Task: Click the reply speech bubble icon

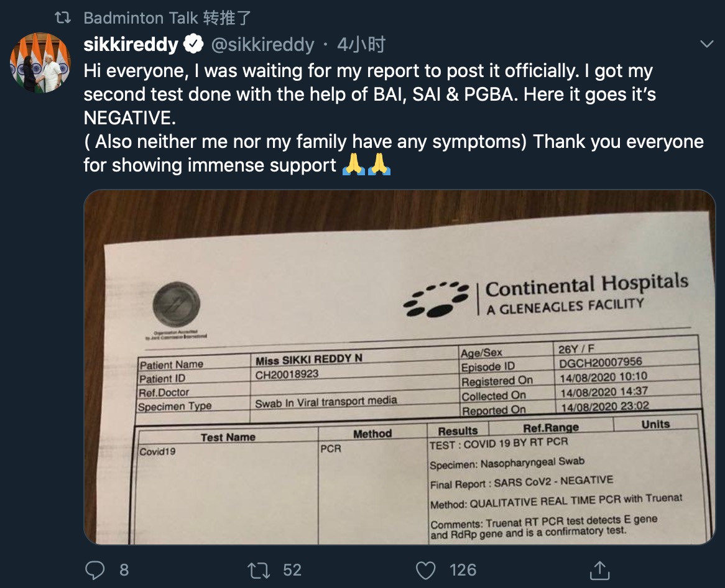Action: point(95,569)
